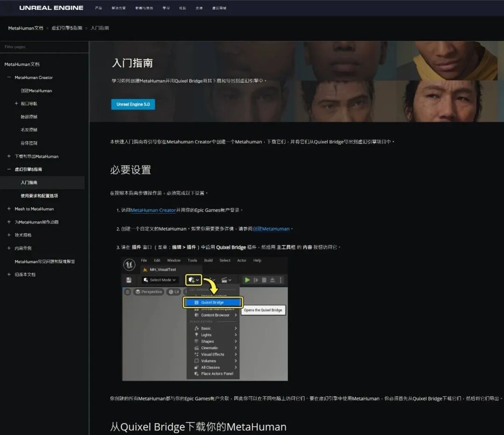Open 脸部控制 page in the sidebar
Screen dimensions: 504x435
click(x=29, y=117)
